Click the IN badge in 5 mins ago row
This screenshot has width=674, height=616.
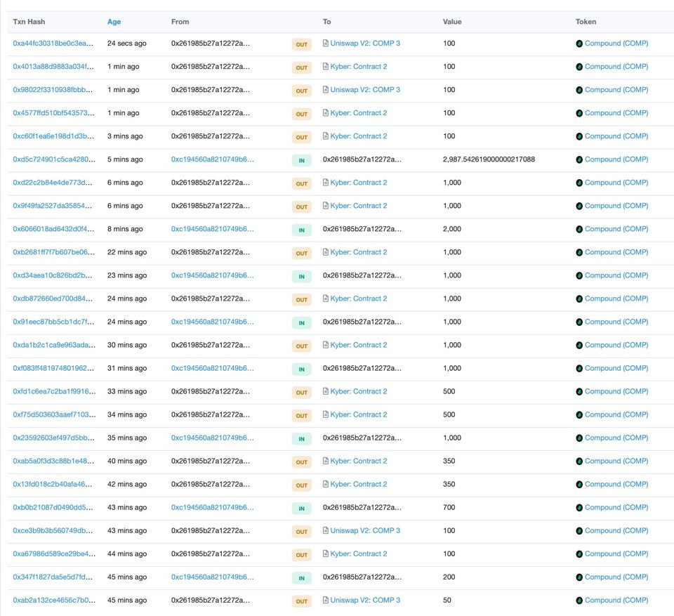301,160
